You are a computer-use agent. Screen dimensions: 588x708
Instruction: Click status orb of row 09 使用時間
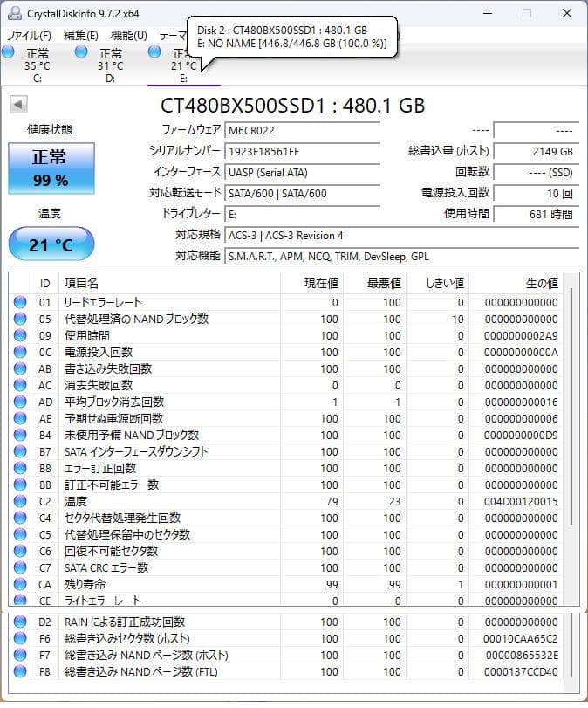point(20,335)
